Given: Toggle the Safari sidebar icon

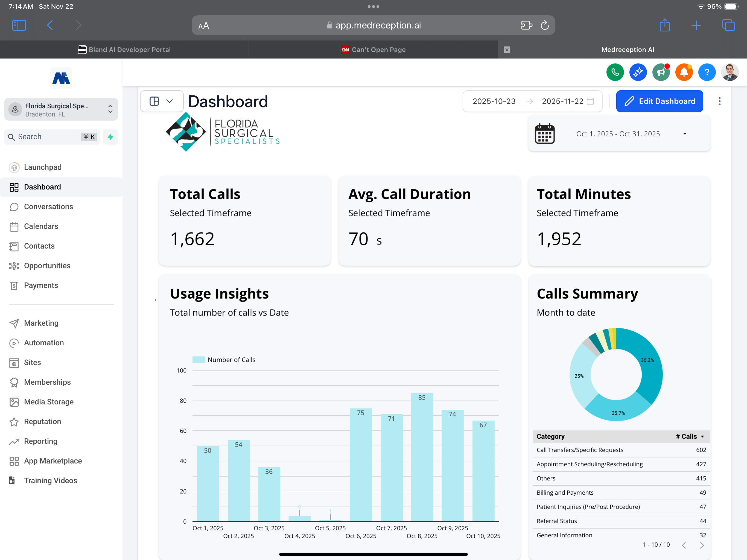Looking at the screenshot, I should click(x=19, y=25).
